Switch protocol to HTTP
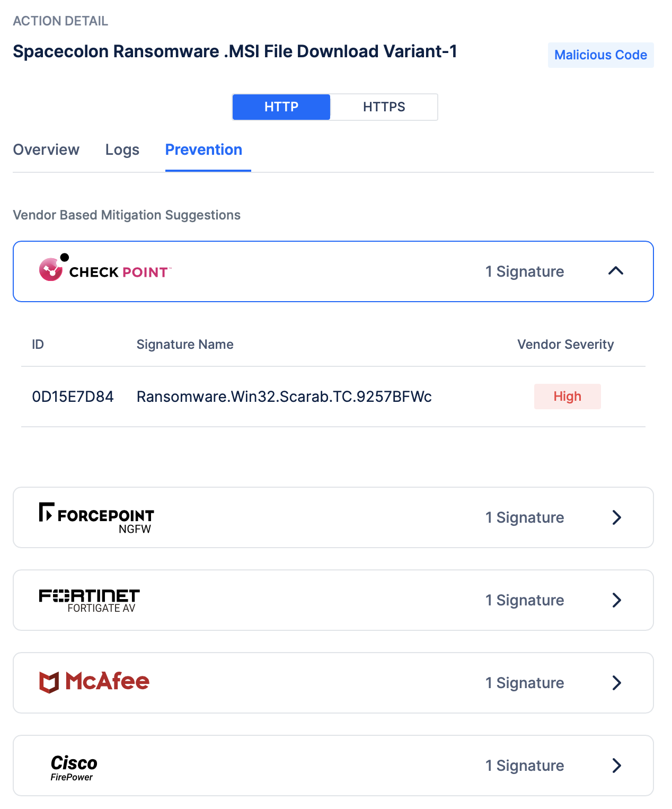The height and width of the screenshot is (809, 672). tap(281, 107)
